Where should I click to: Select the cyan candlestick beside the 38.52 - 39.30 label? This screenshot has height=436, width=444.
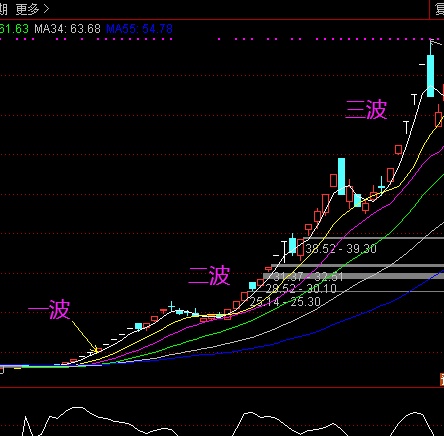293,245
